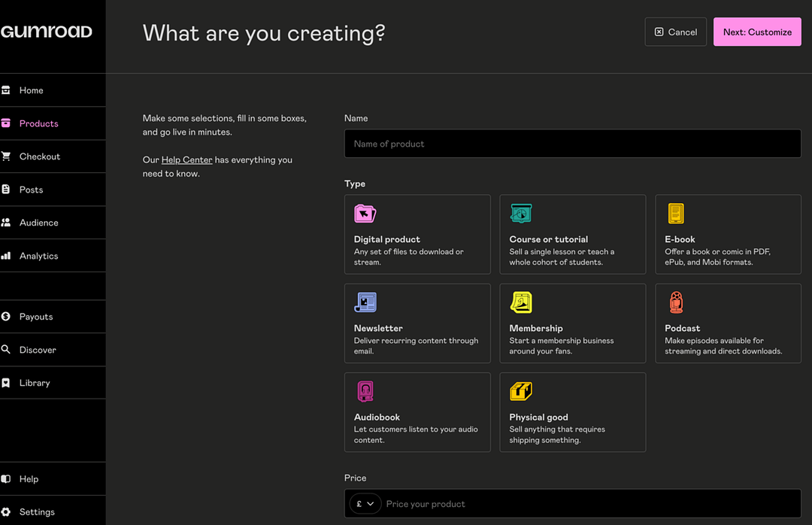Image resolution: width=812 pixels, height=525 pixels.
Task: Pick the Audiobook type icon
Action: point(365,391)
